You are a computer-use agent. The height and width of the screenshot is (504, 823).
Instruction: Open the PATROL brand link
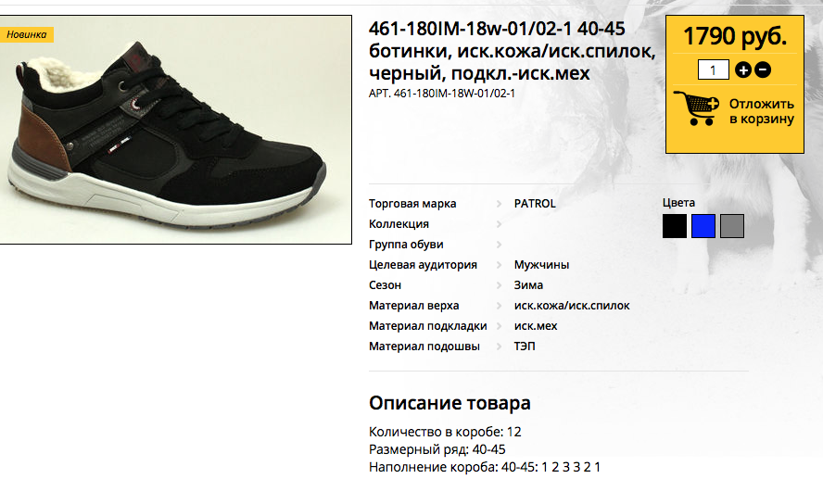pyautogui.click(x=535, y=204)
